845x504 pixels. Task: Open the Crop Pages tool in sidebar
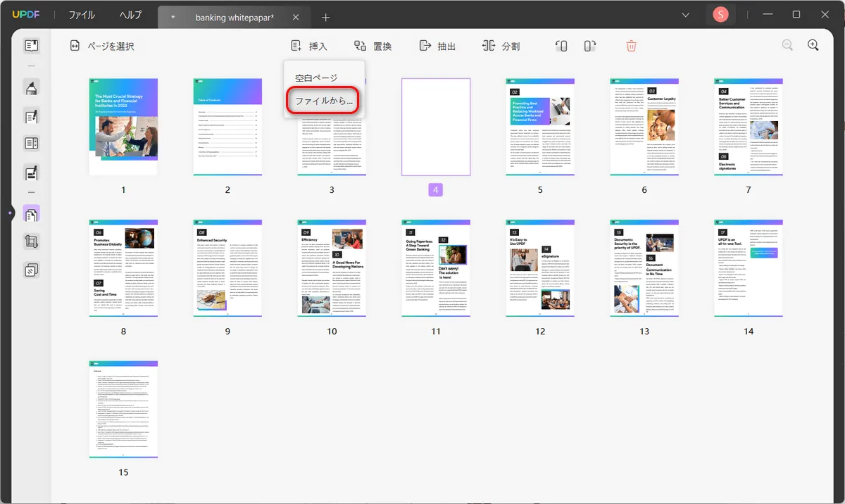pyautogui.click(x=32, y=241)
